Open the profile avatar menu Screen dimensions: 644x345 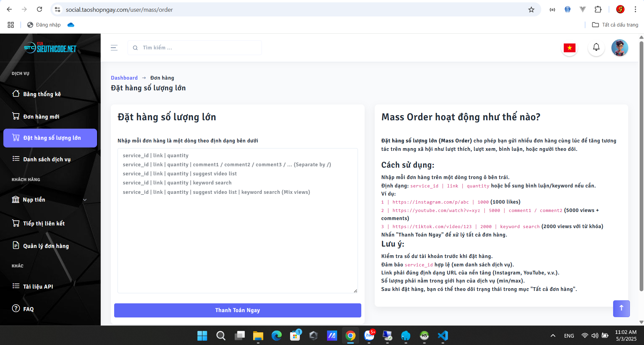point(619,47)
